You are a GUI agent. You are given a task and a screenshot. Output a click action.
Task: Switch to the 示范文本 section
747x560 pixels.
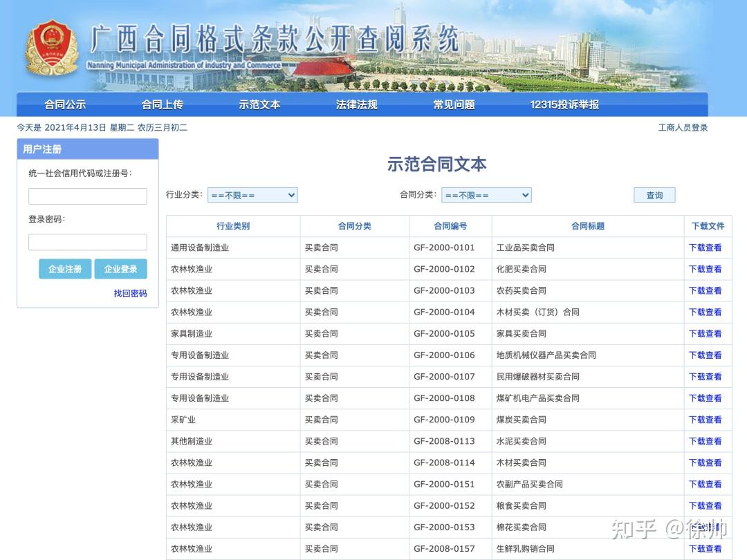pos(259,104)
